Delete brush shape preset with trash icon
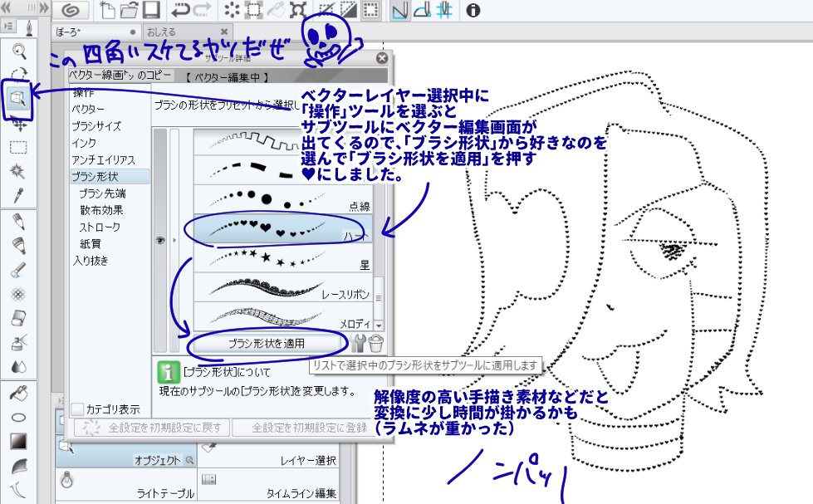This screenshot has width=813, height=504. click(x=376, y=343)
